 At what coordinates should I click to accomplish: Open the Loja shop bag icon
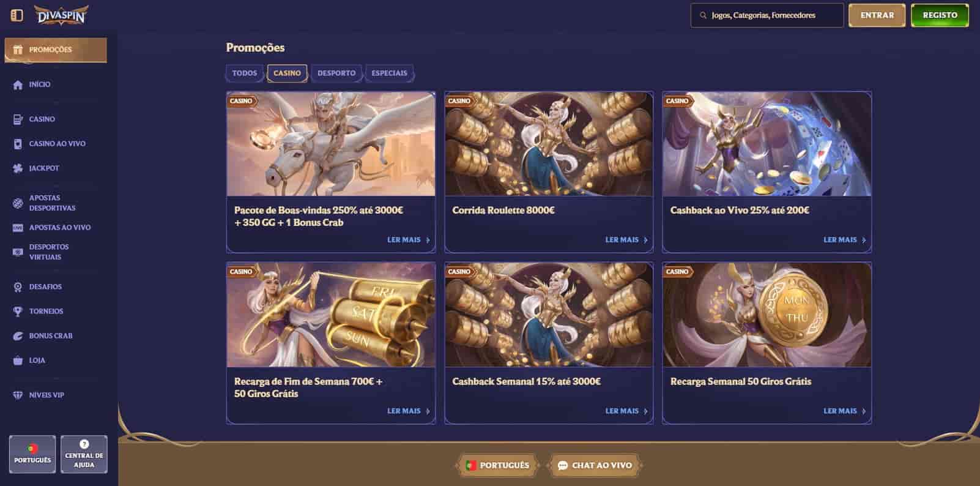point(18,360)
